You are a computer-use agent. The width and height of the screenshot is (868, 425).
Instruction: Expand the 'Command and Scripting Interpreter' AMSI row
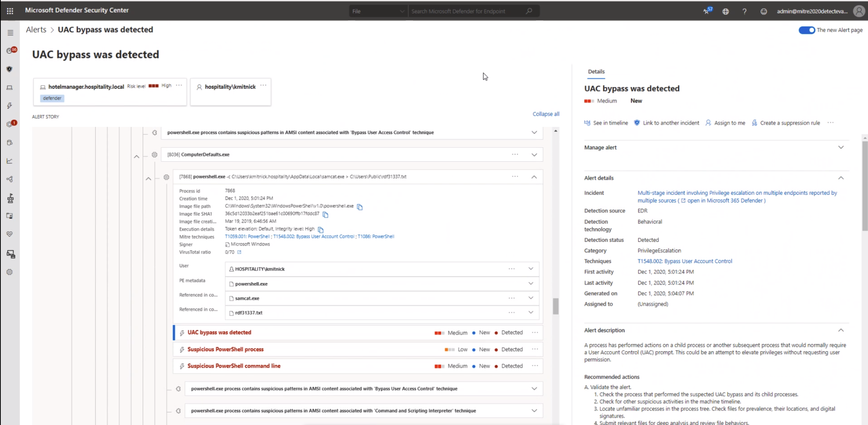point(534,411)
